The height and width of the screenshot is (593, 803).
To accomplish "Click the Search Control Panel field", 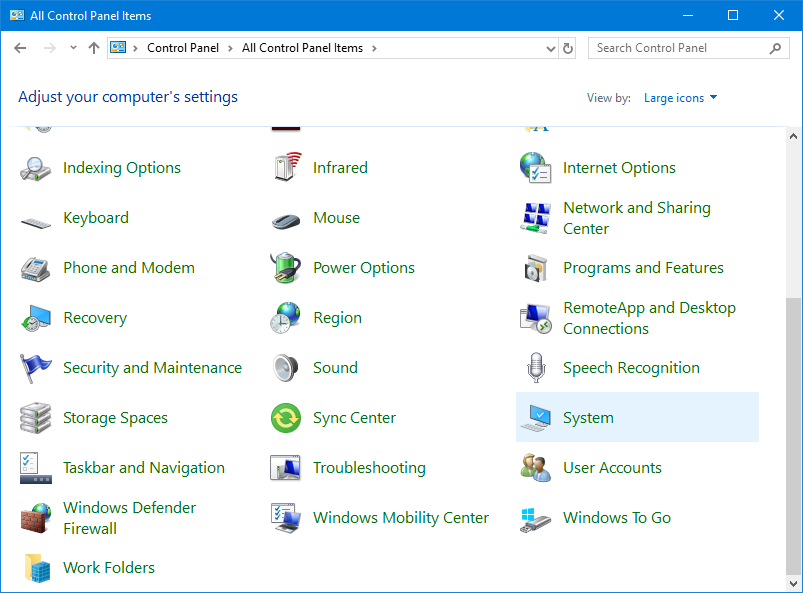I will coord(688,48).
